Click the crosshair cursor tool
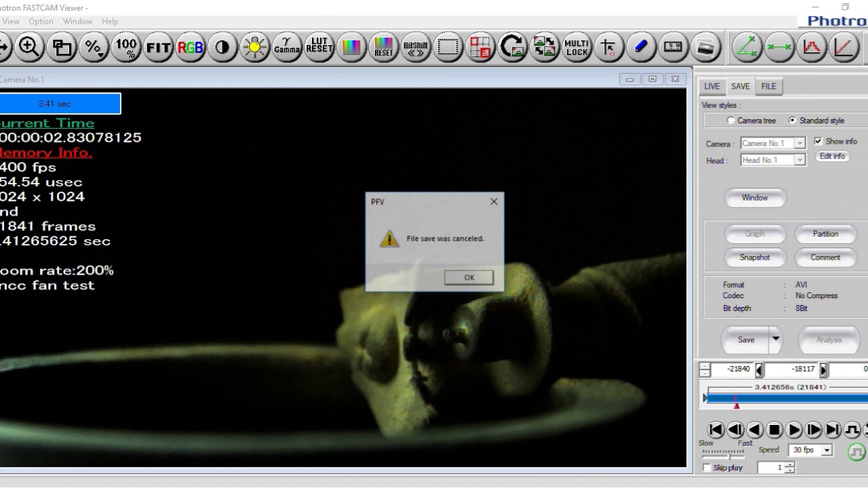 (x=609, y=47)
